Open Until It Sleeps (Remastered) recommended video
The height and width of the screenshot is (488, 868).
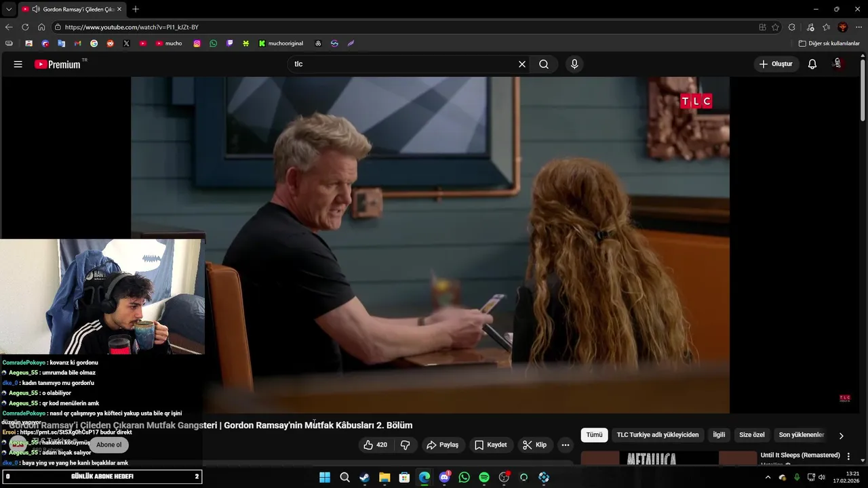[800, 455]
